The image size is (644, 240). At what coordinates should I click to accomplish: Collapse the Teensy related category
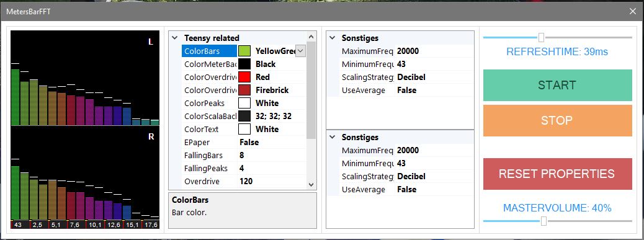coord(175,38)
